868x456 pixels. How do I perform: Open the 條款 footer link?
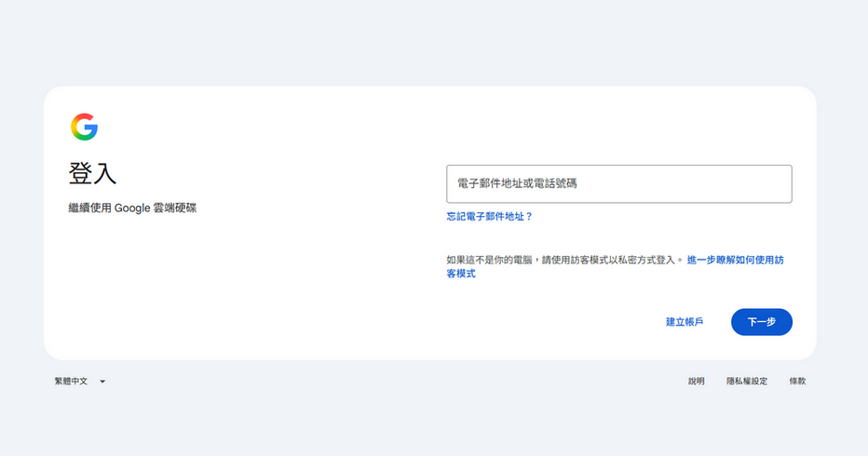(x=797, y=382)
